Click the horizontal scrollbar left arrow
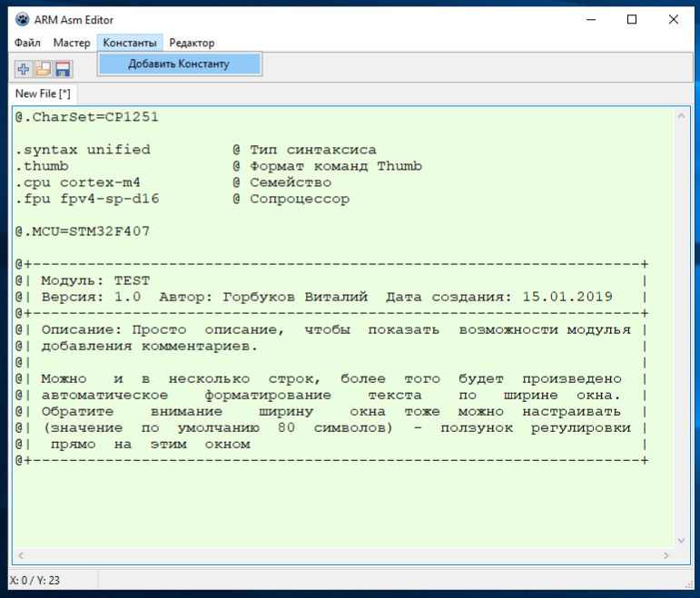This screenshot has height=598, width=700. [x=21, y=555]
